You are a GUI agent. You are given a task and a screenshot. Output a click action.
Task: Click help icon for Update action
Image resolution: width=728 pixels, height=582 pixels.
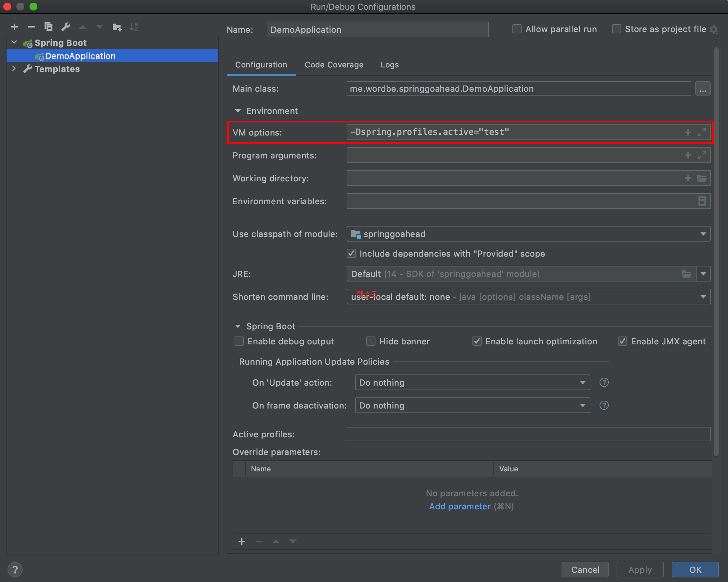(604, 382)
